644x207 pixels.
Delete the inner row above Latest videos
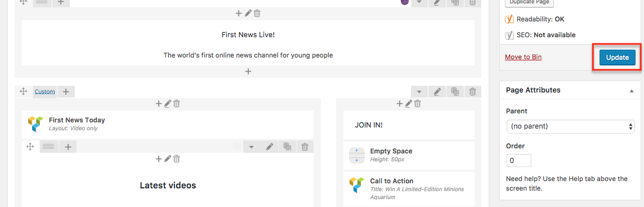[x=305, y=147]
